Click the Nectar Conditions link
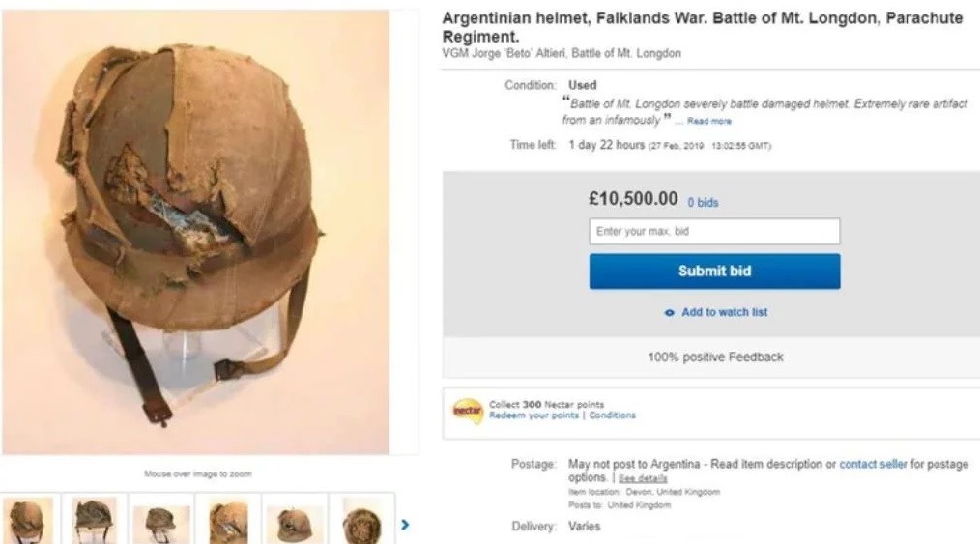This screenshot has width=980, height=544. coord(612,415)
